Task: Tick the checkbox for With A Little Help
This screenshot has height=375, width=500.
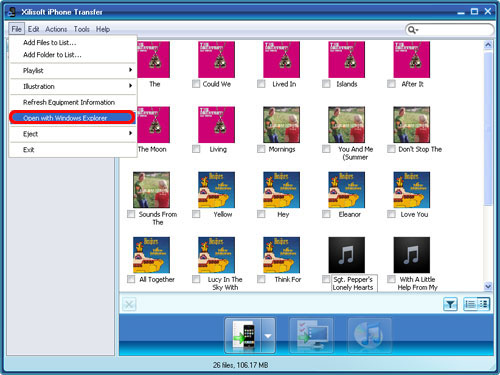Action: (x=391, y=279)
